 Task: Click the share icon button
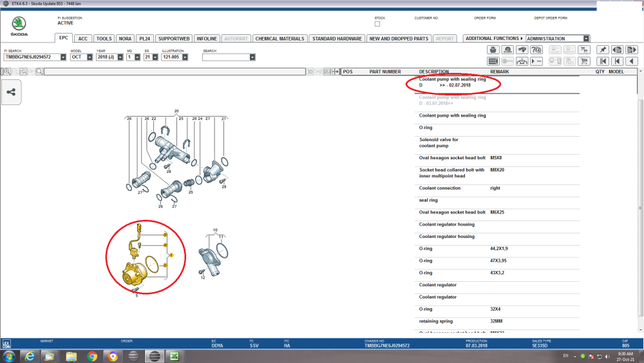[11, 92]
